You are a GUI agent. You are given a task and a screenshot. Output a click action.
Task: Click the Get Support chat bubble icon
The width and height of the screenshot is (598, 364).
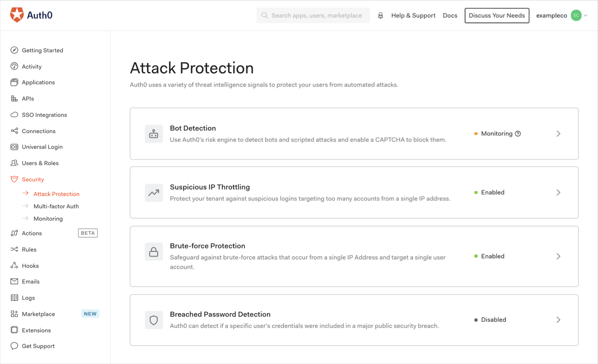click(x=14, y=346)
